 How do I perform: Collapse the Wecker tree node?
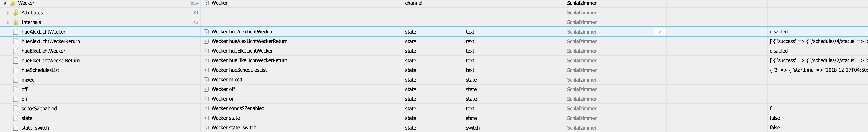(x=5, y=3)
